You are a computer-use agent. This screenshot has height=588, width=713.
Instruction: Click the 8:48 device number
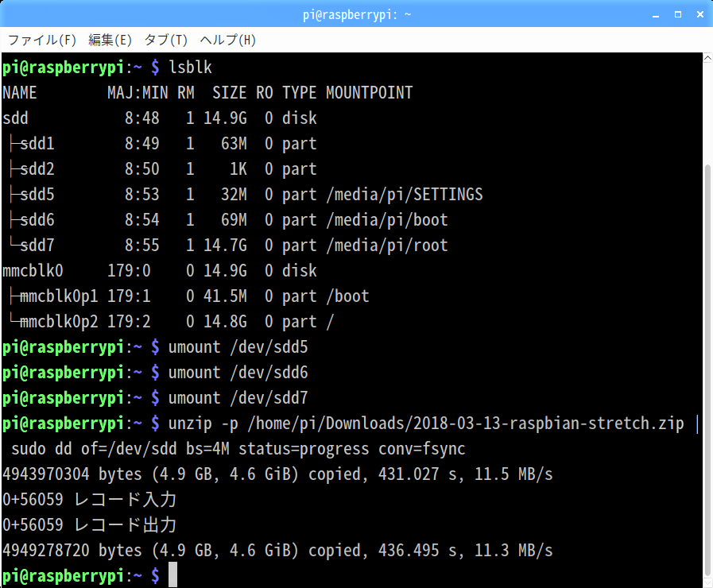(x=141, y=118)
